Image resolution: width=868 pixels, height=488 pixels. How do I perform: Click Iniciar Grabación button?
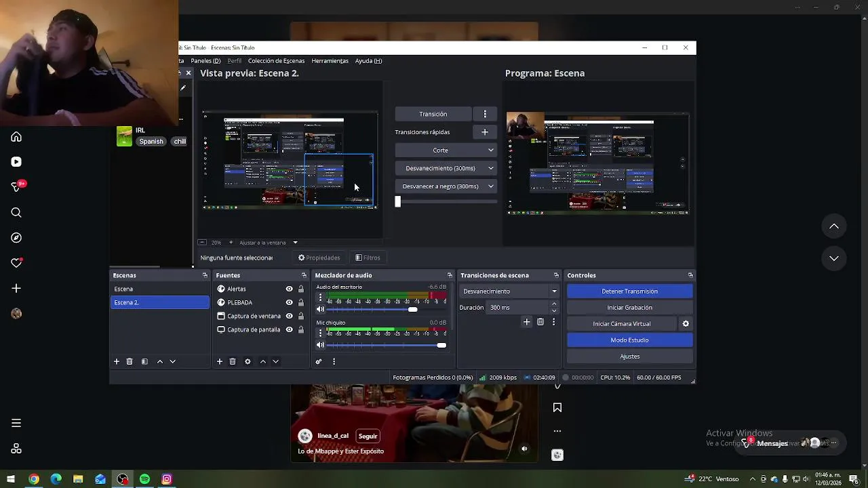click(x=629, y=308)
